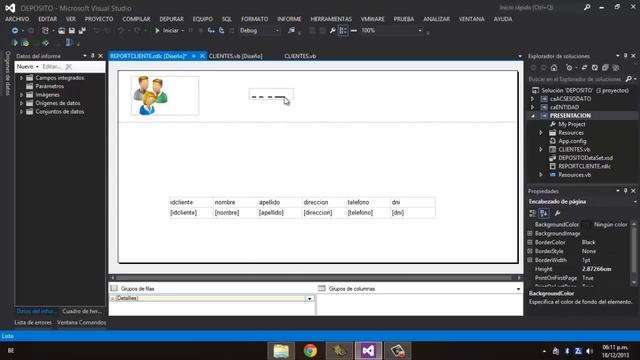Pin the Explorador de soluciones panel
The width and height of the screenshot is (640, 360).
coord(625,56)
